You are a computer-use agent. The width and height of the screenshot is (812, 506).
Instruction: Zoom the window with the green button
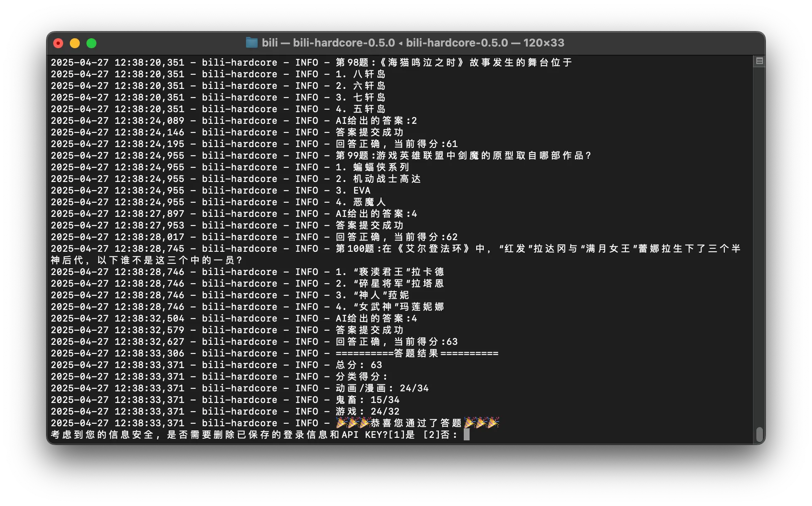click(x=91, y=43)
